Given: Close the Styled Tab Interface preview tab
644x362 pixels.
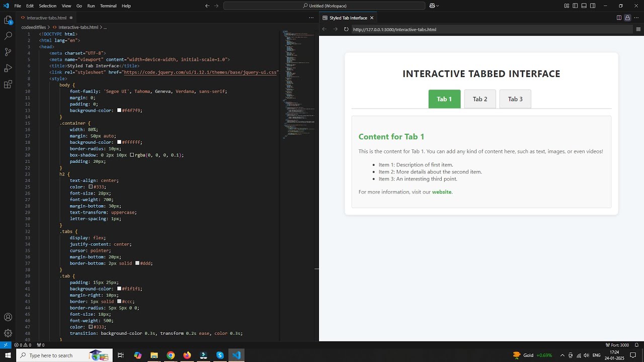Looking at the screenshot, I should pyautogui.click(x=372, y=18).
